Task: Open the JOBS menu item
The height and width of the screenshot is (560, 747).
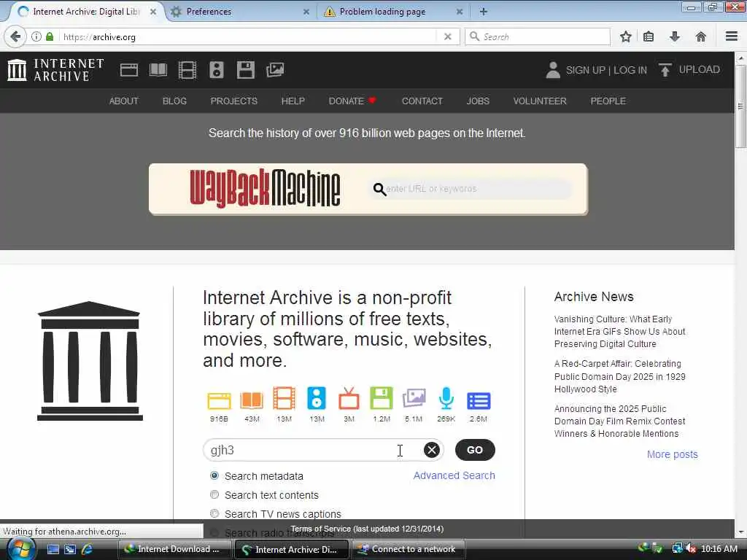Action: (x=478, y=101)
